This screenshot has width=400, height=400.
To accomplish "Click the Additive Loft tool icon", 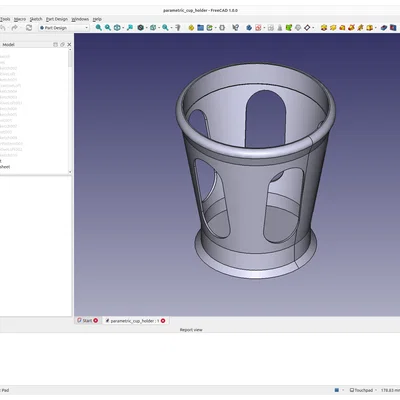I will coord(342,28).
